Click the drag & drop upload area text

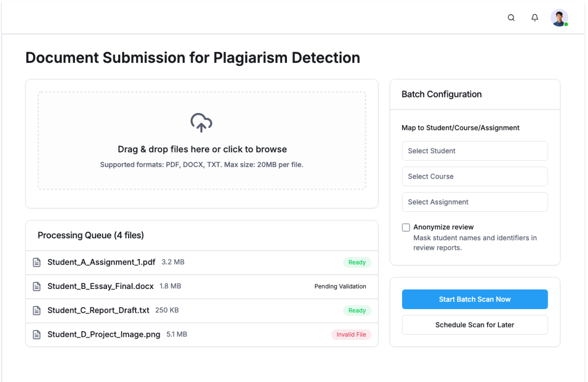pyautogui.click(x=202, y=149)
